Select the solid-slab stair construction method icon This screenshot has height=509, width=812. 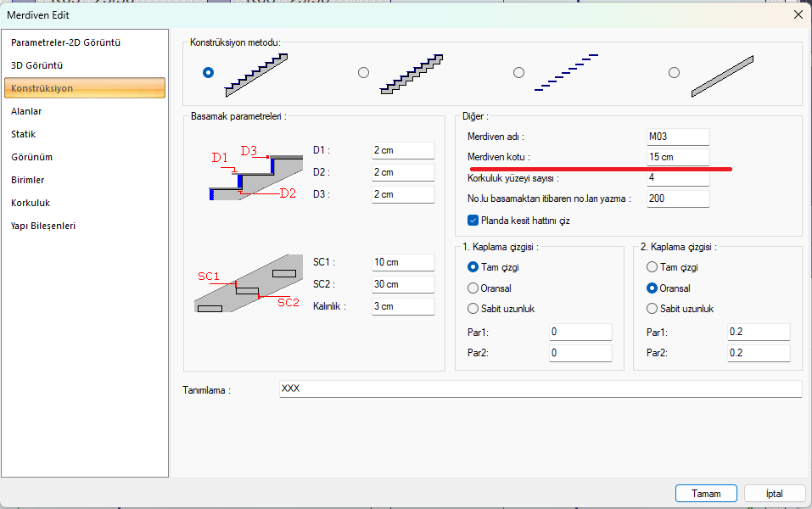point(256,76)
